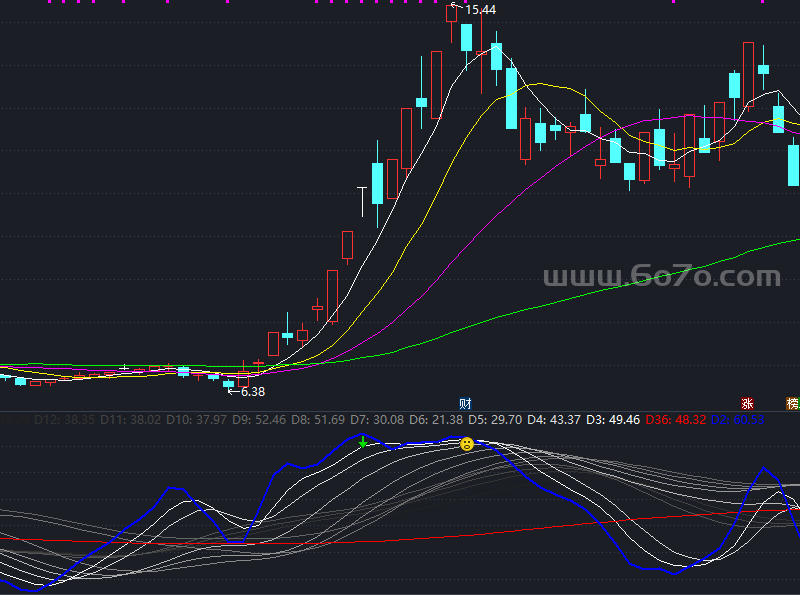This screenshot has height=595, width=800.
Task: Click the blue 财 financial event marker
Action: pos(465,404)
